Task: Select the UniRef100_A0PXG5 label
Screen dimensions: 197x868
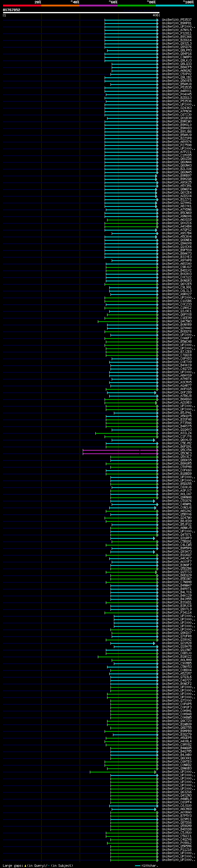Action: (177, 389)
